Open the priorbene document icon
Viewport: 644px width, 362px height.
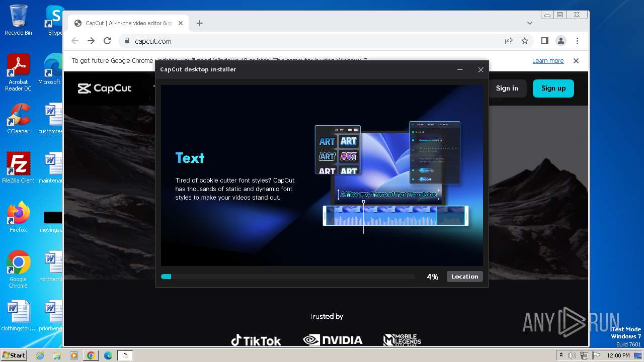50,316
